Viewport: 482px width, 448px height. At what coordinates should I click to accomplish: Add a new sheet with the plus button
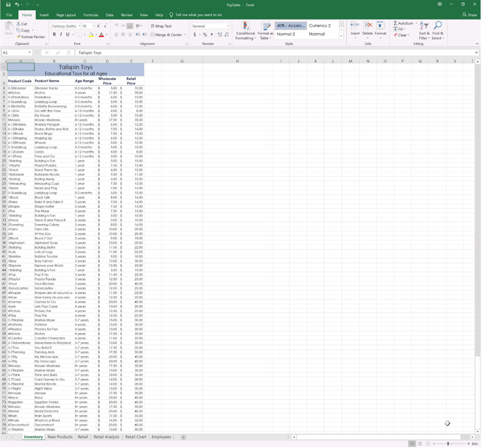pos(183,437)
